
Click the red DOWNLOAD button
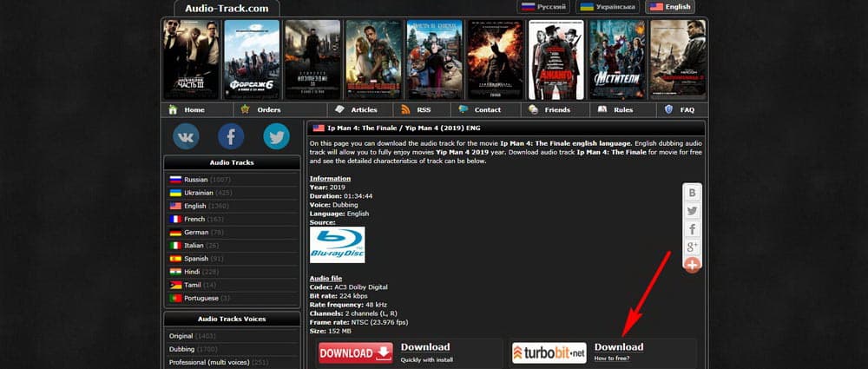point(356,353)
